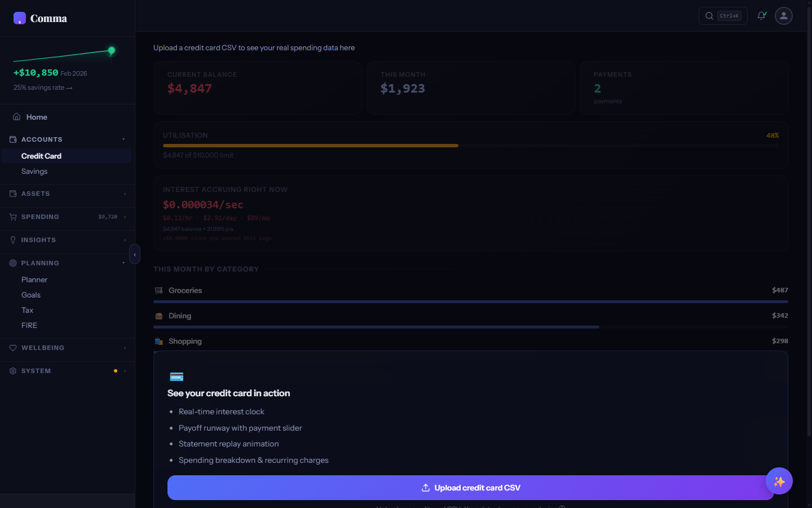
Task: Click the Ctrl+K search field
Action: [723, 15]
